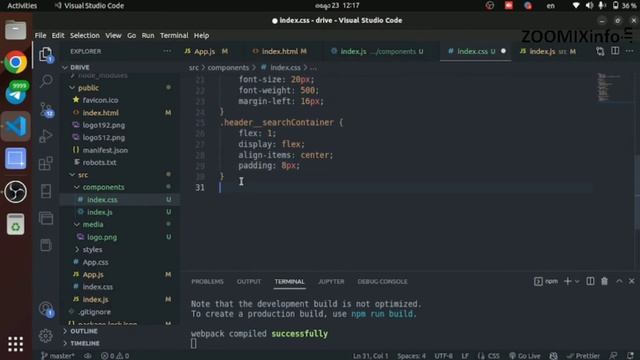
Task: Open changes compare icon in editor toolbar
Action: 600,51
